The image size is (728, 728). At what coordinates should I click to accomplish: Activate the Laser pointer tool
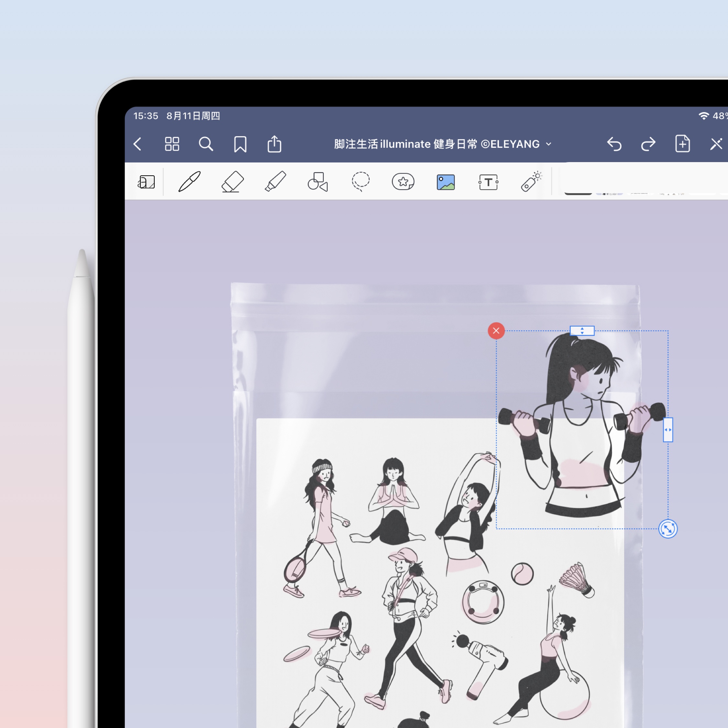pos(531,182)
